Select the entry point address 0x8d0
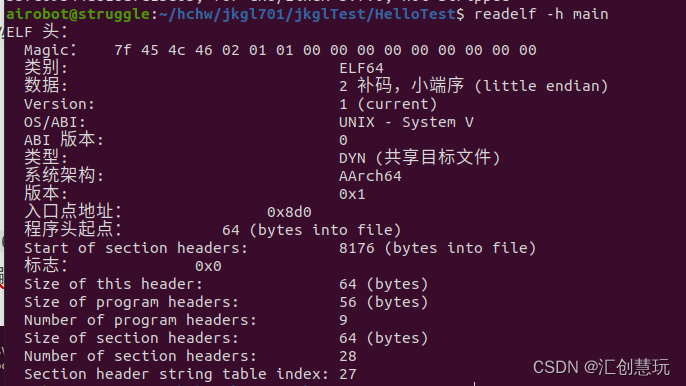686x386 pixels. pyautogui.click(x=289, y=212)
